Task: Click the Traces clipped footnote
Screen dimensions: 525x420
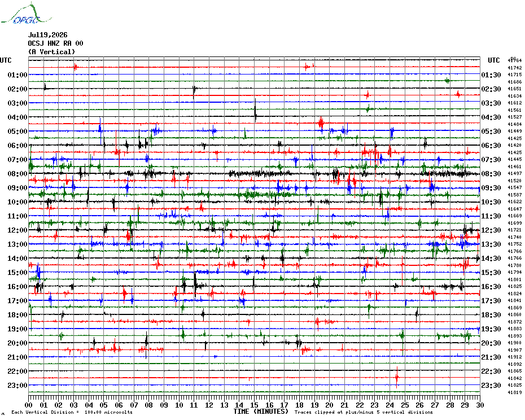Action: click(364, 412)
